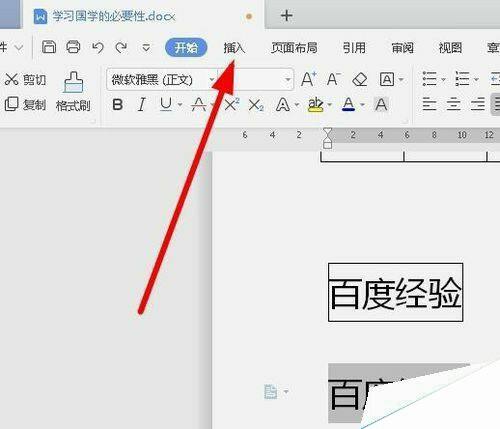Open the 页面布局 tab
The image size is (500, 429).
coord(294,48)
